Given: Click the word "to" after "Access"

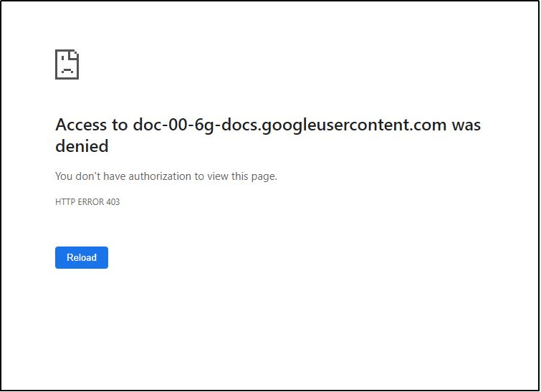Looking at the screenshot, I should tap(120, 125).
